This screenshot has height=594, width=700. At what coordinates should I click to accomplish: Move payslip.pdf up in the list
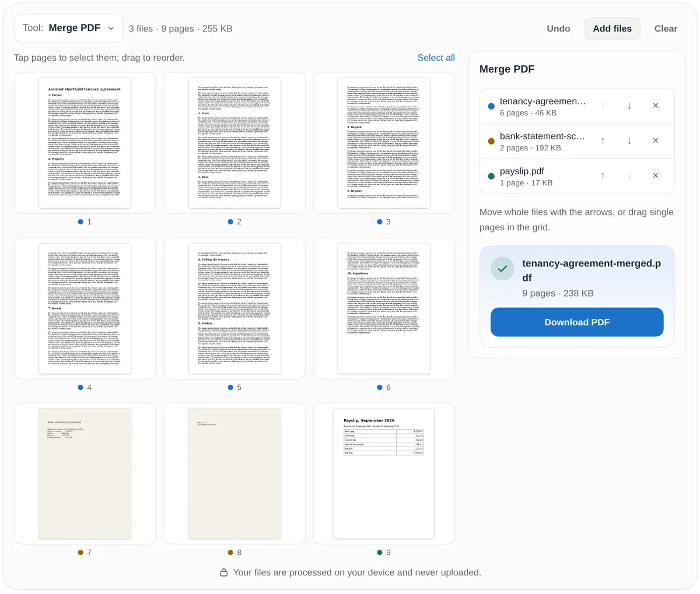[x=603, y=175]
